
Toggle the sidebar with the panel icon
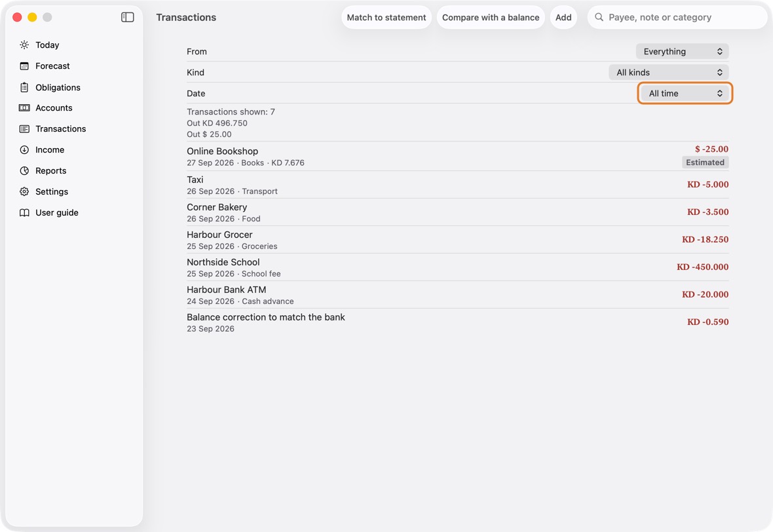pyautogui.click(x=128, y=17)
